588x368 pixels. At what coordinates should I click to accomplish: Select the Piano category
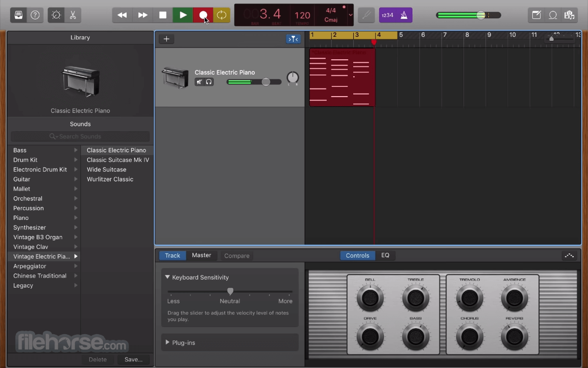[x=44, y=218]
